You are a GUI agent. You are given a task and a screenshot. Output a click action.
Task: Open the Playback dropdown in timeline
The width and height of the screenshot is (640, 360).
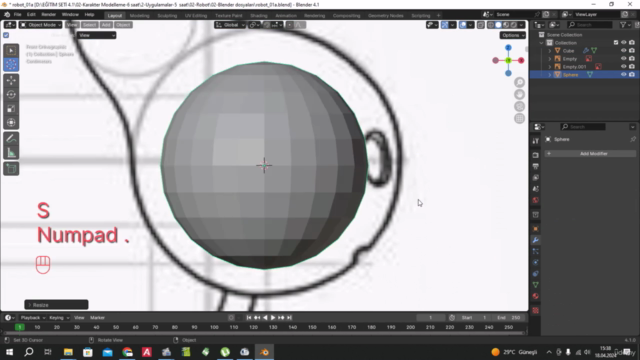[x=33, y=318]
